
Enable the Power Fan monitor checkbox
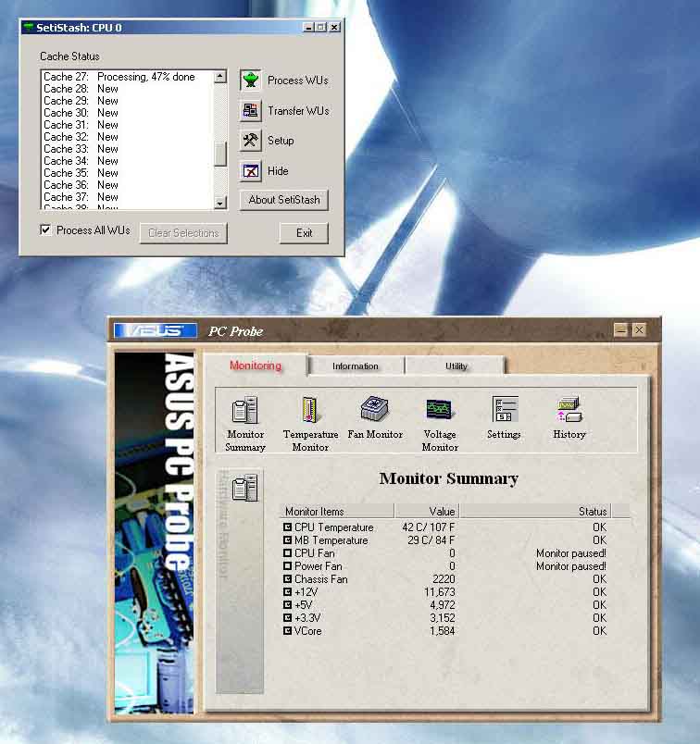tap(287, 566)
